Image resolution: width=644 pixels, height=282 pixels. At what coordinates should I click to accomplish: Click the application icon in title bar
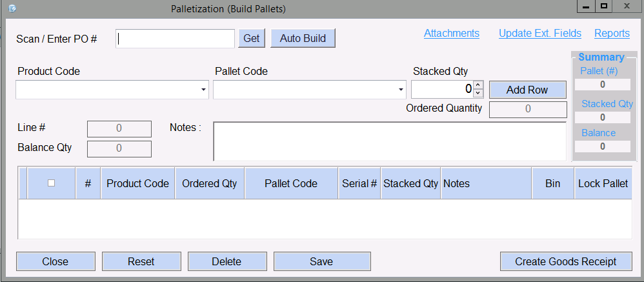(11, 8)
